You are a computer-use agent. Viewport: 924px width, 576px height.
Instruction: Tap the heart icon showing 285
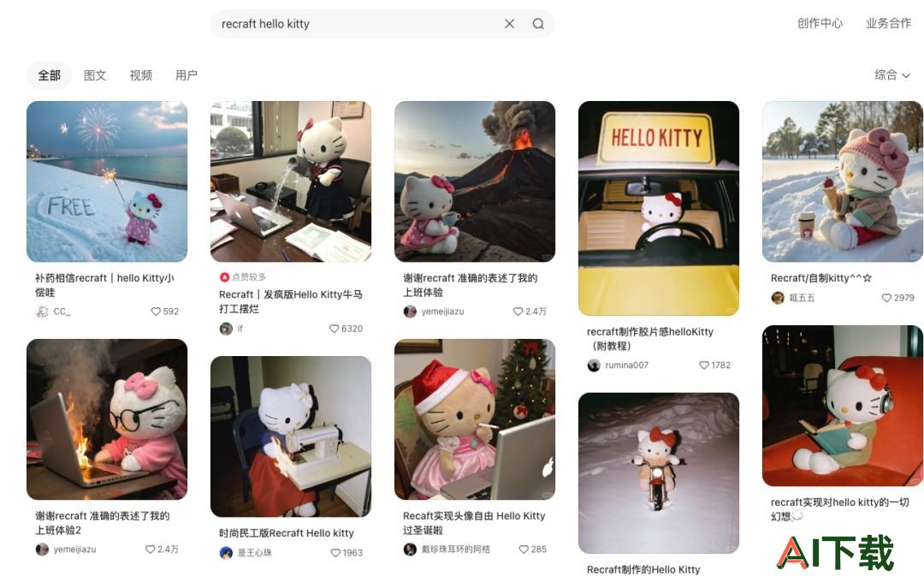[x=524, y=549]
